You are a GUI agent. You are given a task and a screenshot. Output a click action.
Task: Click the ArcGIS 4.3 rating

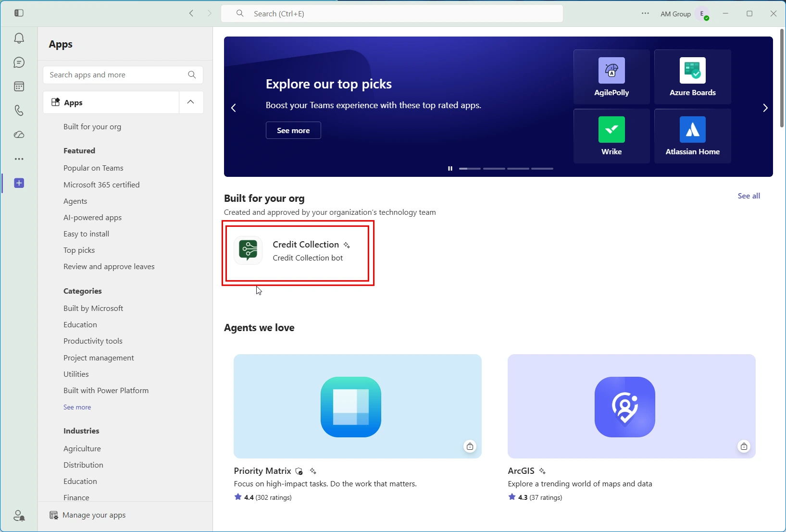point(535,497)
